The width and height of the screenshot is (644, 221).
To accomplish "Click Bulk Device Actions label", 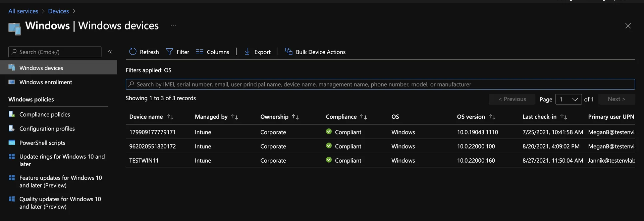I will (x=321, y=52).
